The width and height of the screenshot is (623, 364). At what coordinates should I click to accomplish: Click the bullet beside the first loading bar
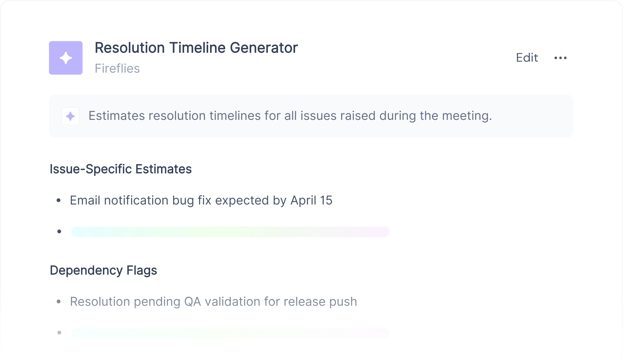(59, 231)
